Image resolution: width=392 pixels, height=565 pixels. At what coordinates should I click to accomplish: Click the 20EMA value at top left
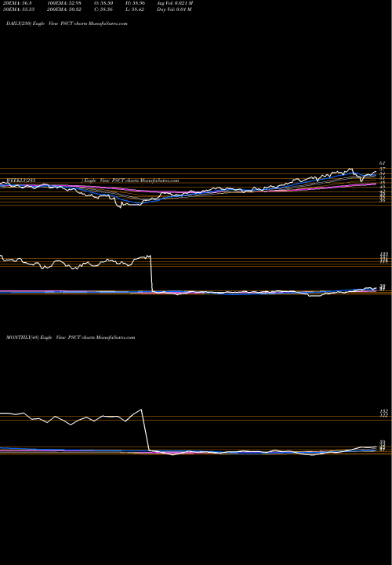[17, 3]
